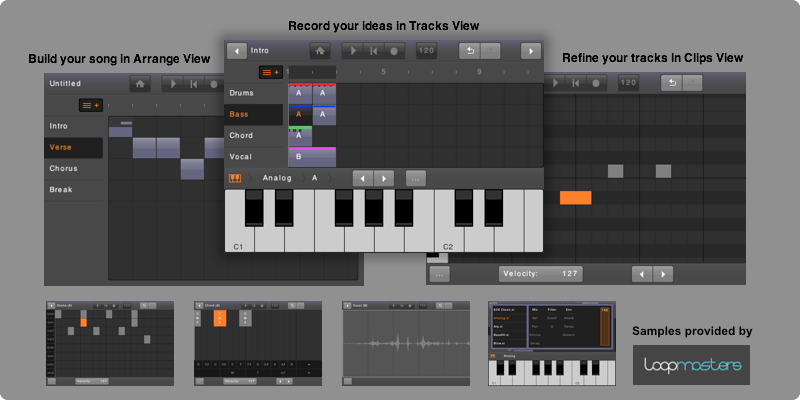This screenshot has height=400, width=800.
Task: Click redo in the Clips View toolbar
Action: pos(692,83)
